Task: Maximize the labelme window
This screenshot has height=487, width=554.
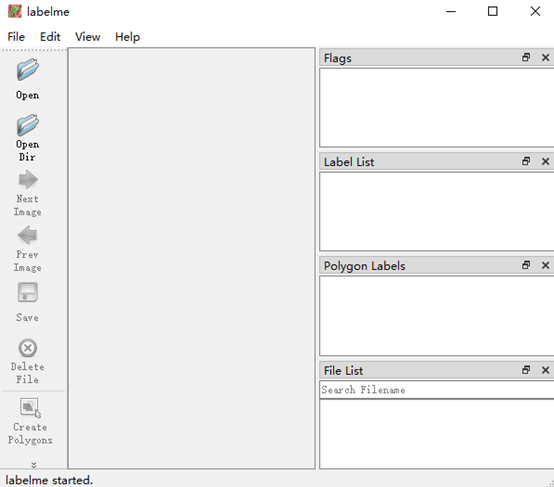Action: [493, 11]
